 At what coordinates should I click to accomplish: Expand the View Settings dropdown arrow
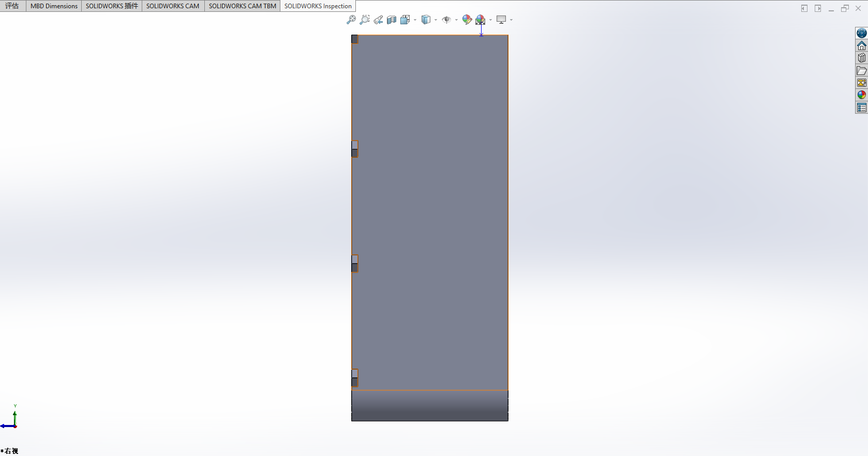click(x=511, y=20)
